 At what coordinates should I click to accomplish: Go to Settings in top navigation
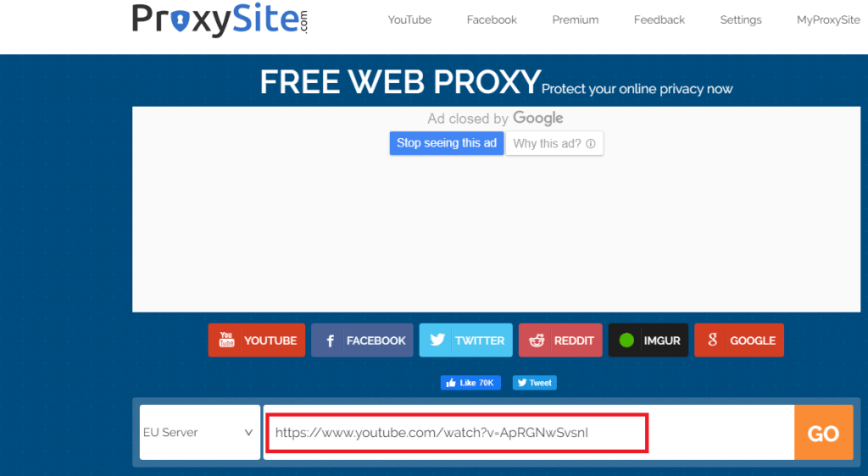click(x=741, y=19)
